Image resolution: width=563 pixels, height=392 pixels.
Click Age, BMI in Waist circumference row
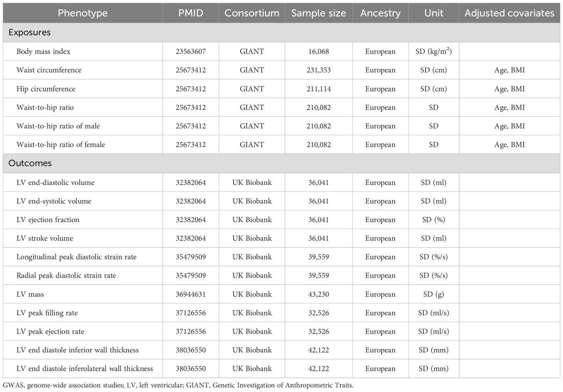point(509,70)
